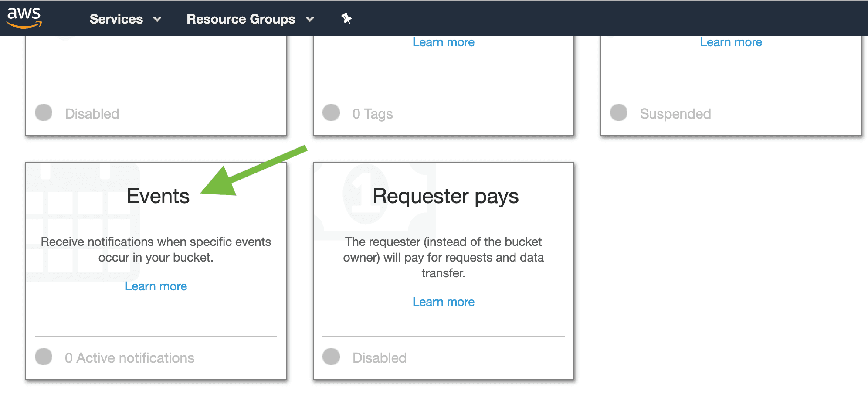Enable the Requester pays setting
Screen dimensions: 868x415
tap(331, 357)
